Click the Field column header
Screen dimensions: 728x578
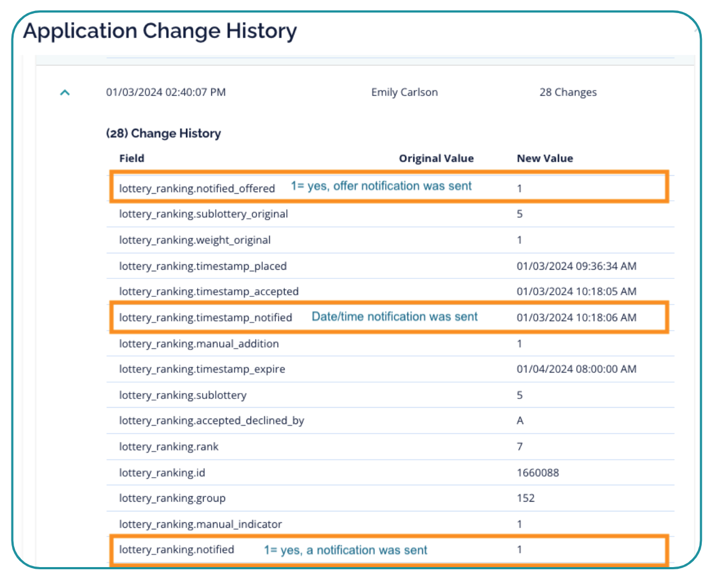132,158
